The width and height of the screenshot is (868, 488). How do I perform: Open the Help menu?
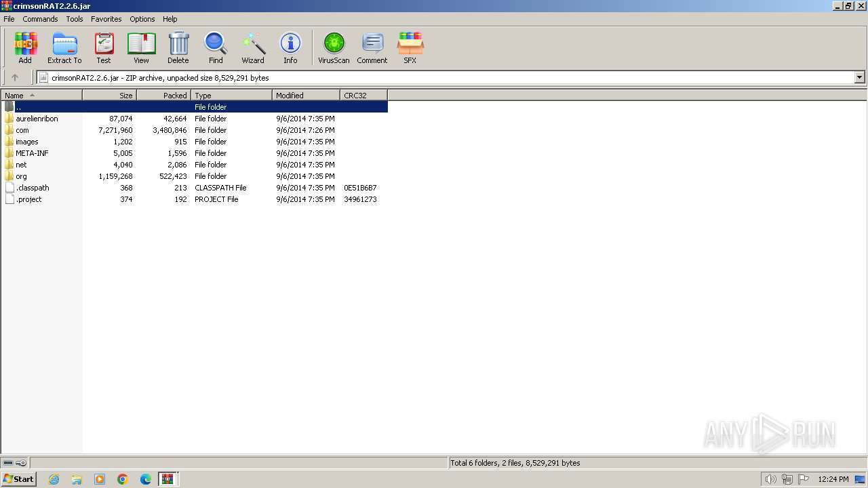[x=170, y=19]
